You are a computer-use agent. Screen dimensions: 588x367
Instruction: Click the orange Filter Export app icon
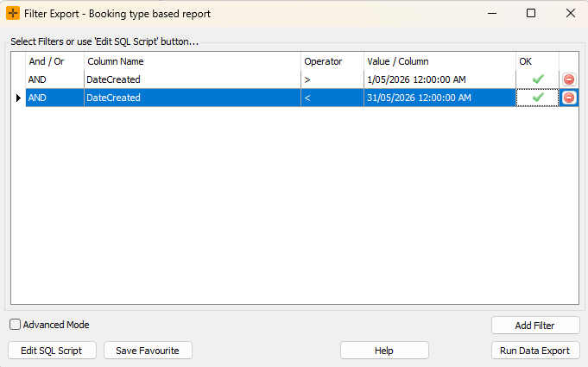tap(13, 13)
